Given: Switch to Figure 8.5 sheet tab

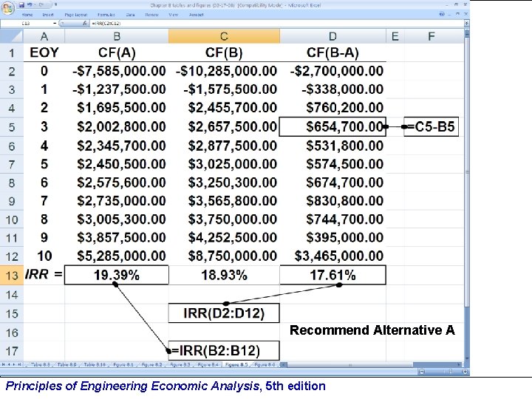Looking at the screenshot, I should (236, 365).
